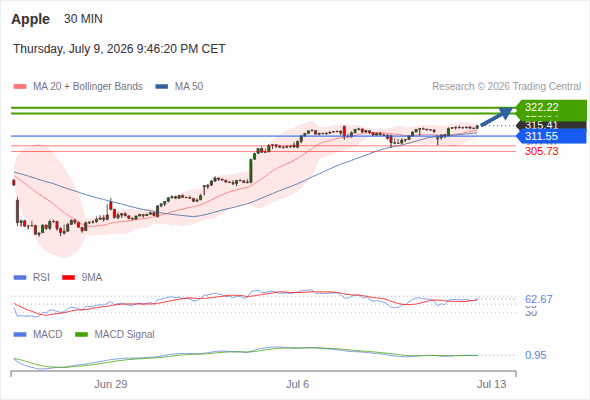Image resolution: width=590 pixels, height=400 pixels.
Task: Click the MACD value 0.95 label
Action: [535, 355]
